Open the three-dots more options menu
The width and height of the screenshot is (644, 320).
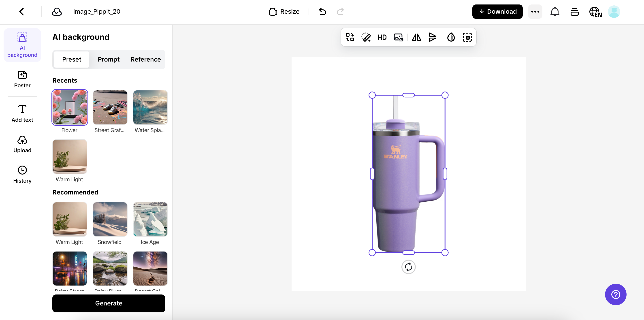[535, 12]
